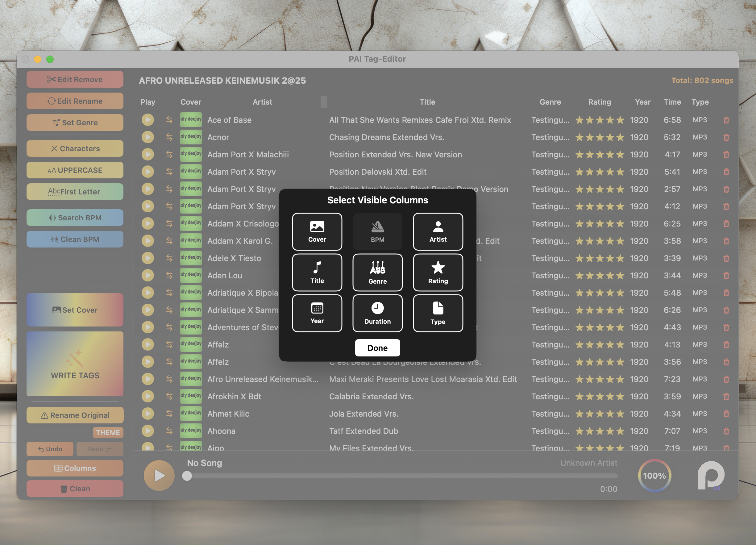Toggle the Rating column visibility
This screenshot has height=545, width=756.
point(438,272)
